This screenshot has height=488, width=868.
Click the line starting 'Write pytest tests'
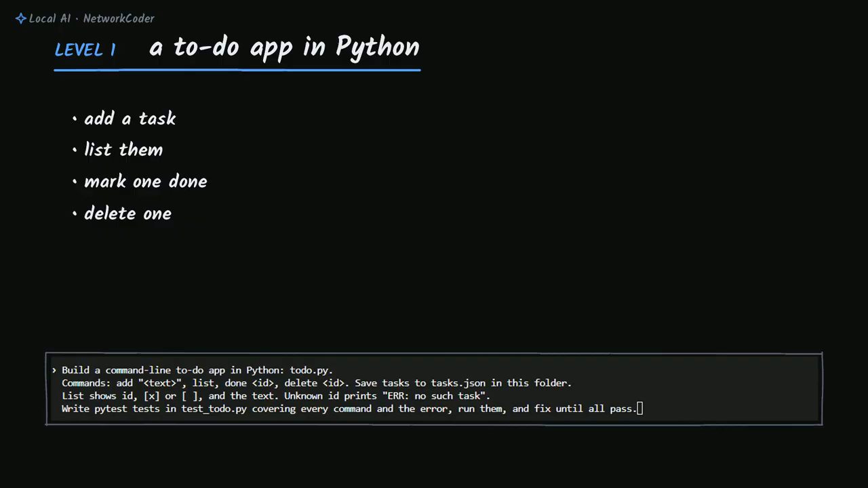pyautogui.click(x=349, y=409)
